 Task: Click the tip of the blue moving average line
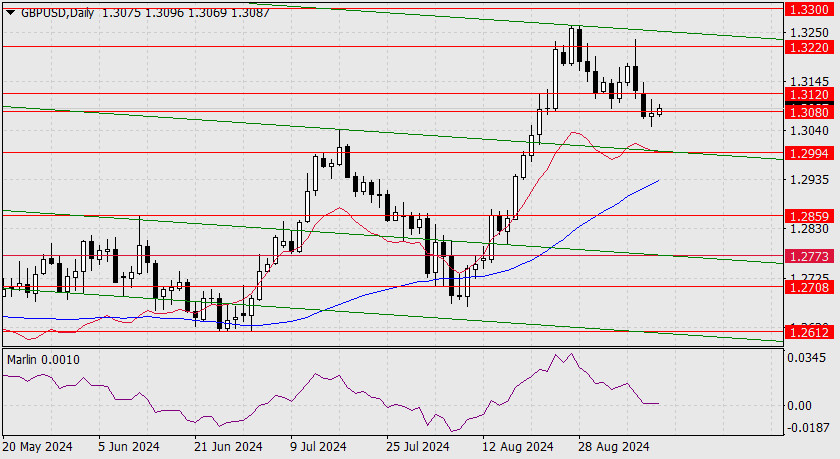[658, 180]
